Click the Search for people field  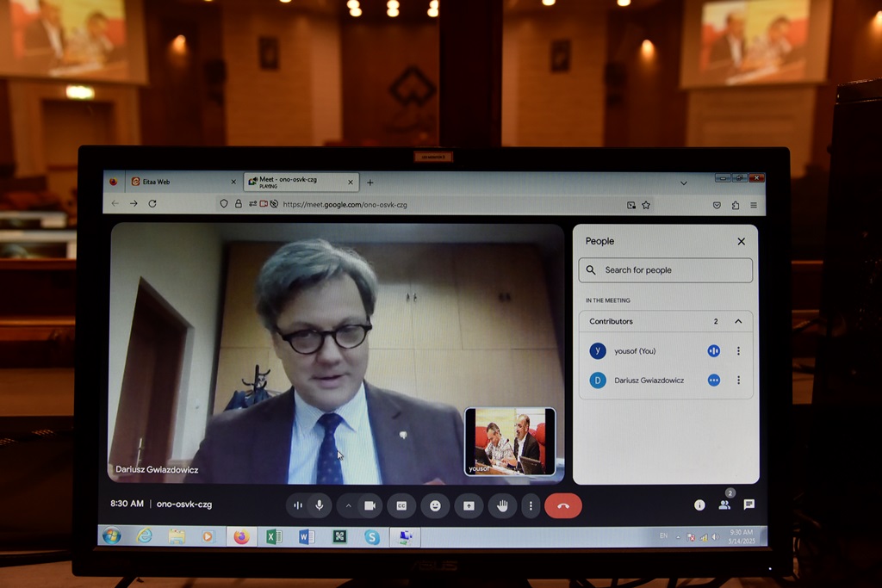pyautogui.click(x=665, y=270)
